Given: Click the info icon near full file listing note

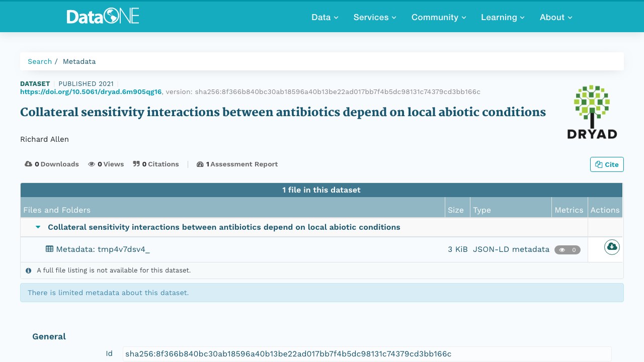Looking at the screenshot, I should point(29,270).
